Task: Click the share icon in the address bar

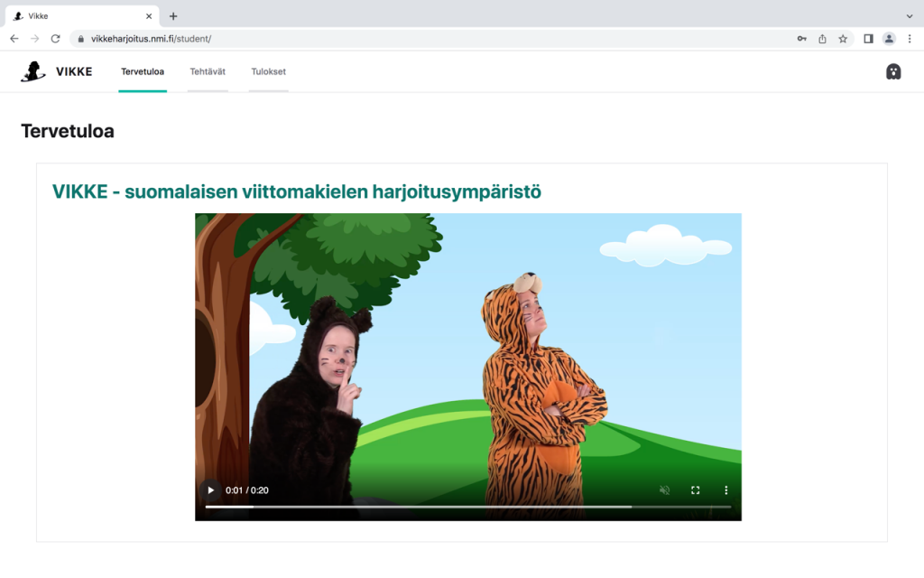Action: click(822, 39)
